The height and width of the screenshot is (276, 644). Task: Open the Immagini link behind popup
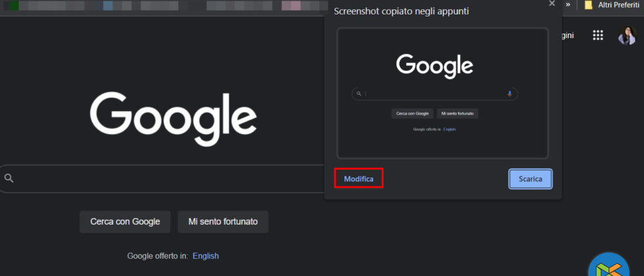point(566,35)
